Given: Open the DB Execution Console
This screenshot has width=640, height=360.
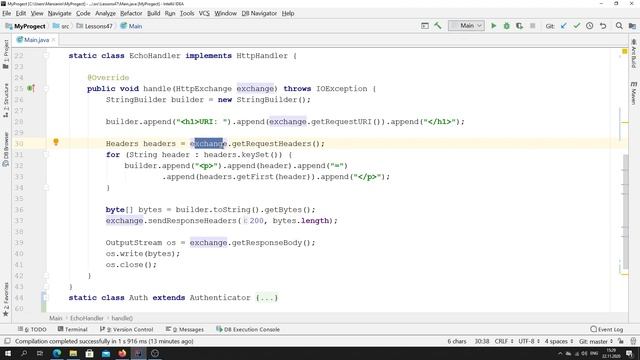Looking at the screenshot, I should coord(248,329).
